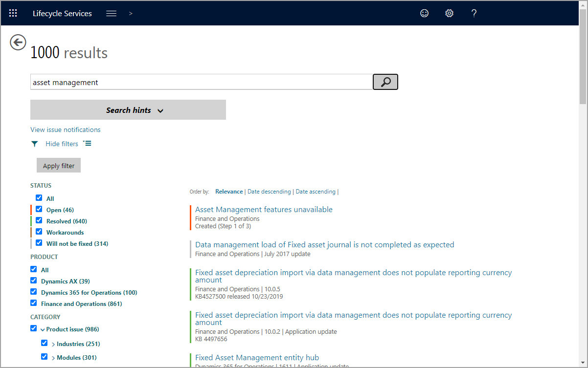Click Created (Step 1 of 3) text
The width and height of the screenshot is (588, 368).
223,226
